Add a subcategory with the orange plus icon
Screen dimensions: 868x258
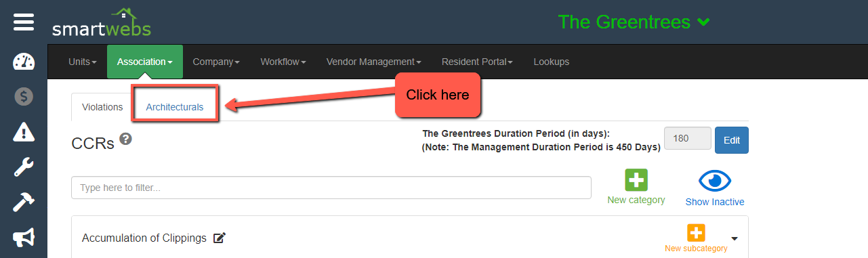[696, 233]
